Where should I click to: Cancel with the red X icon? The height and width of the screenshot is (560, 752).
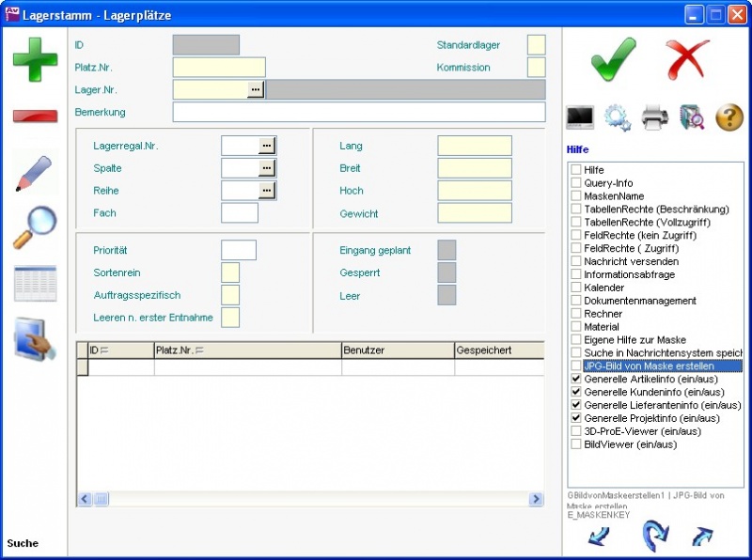point(688,58)
